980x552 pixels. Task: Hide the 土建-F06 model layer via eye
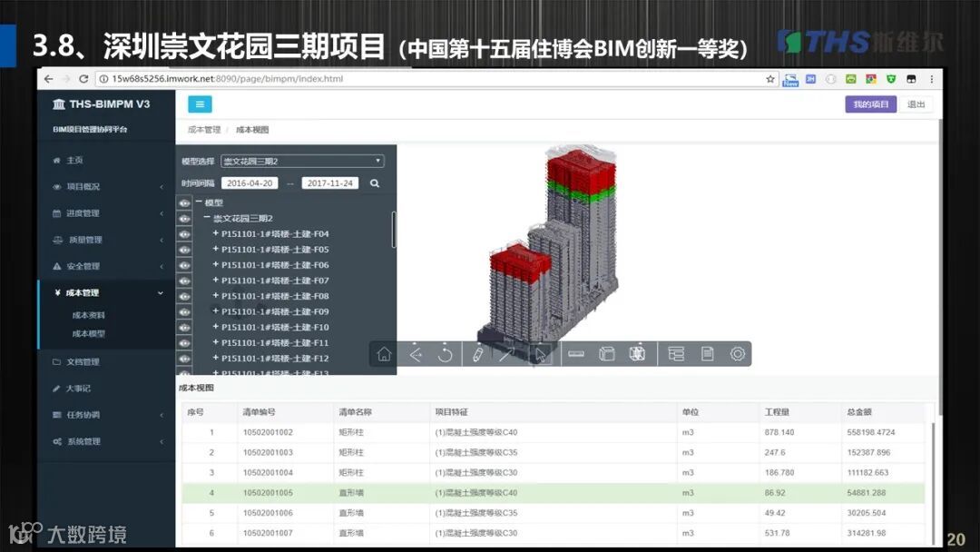click(x=184, y=265)
